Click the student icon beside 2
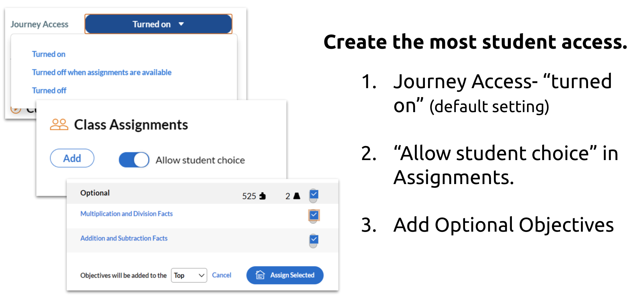Viewport: 644px width, 299px height. pos(297,196)
